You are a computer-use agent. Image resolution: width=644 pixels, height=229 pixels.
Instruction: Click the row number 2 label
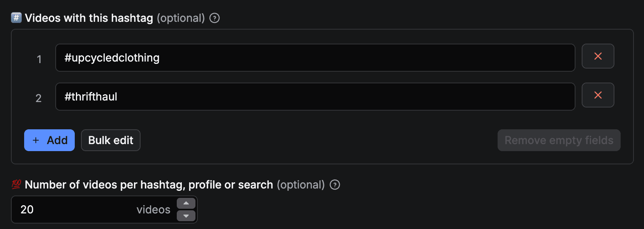pos(39,98)
